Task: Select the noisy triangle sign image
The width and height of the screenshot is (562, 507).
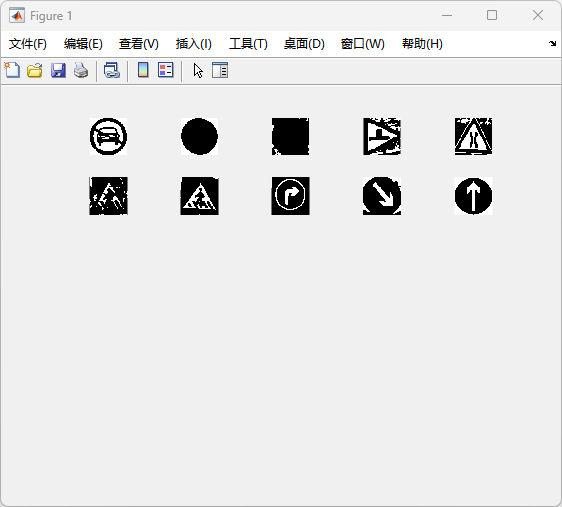Action: coord(108,196)
